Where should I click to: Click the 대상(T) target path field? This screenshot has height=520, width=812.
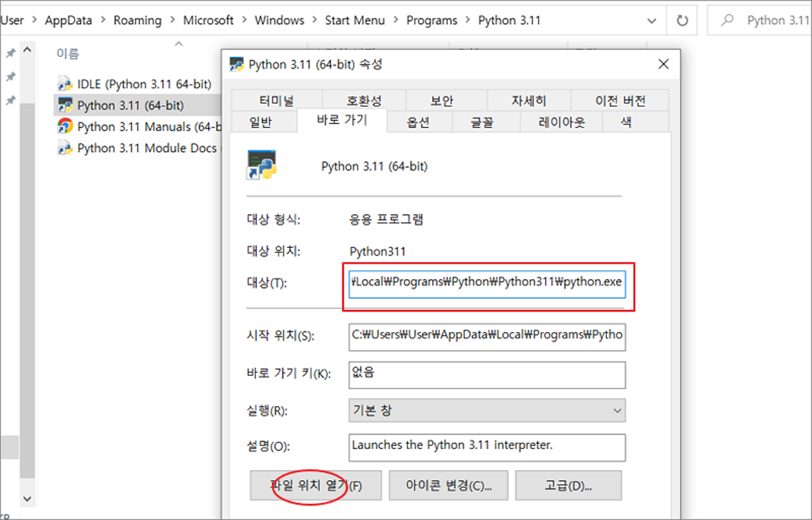point(487,284)
